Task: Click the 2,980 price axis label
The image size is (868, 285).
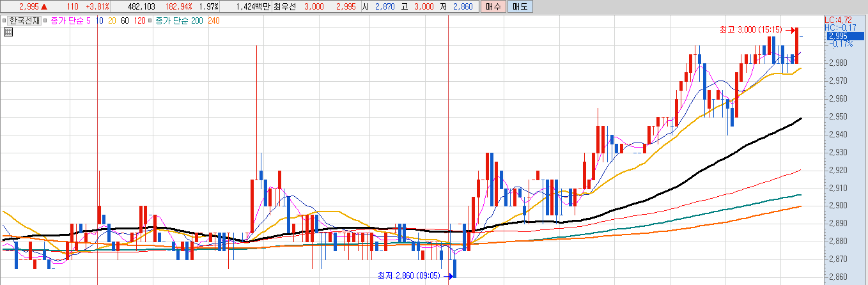Action: click(837, 63)
